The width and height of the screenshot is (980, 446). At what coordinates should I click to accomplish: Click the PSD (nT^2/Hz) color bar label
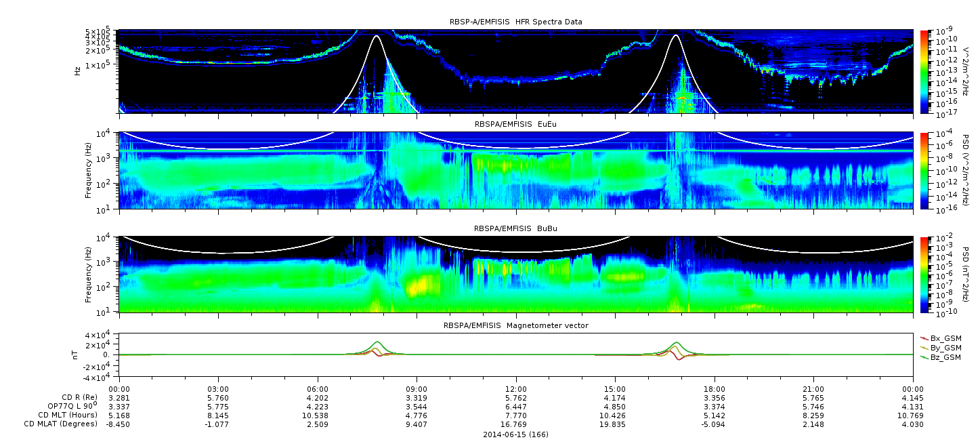967,275
